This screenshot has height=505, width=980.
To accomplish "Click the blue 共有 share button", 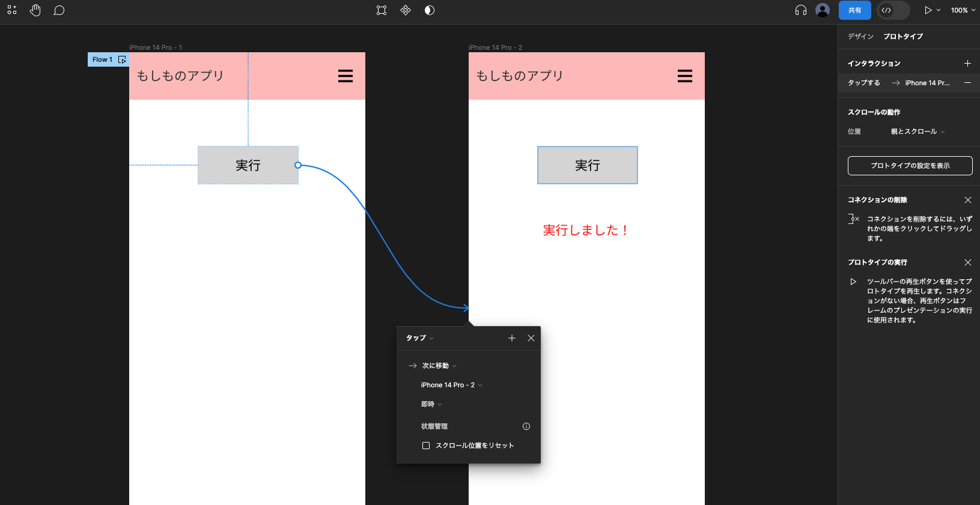I will (x=854, y=10).
